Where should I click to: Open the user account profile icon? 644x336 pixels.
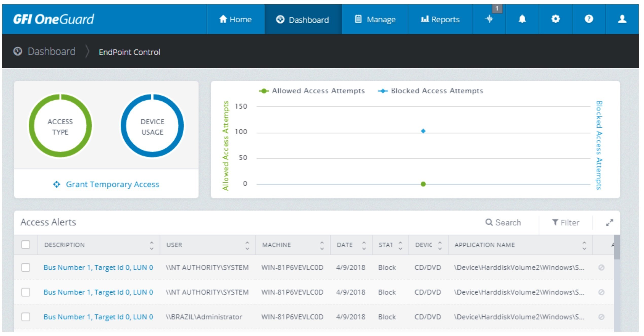pos(622,19)
